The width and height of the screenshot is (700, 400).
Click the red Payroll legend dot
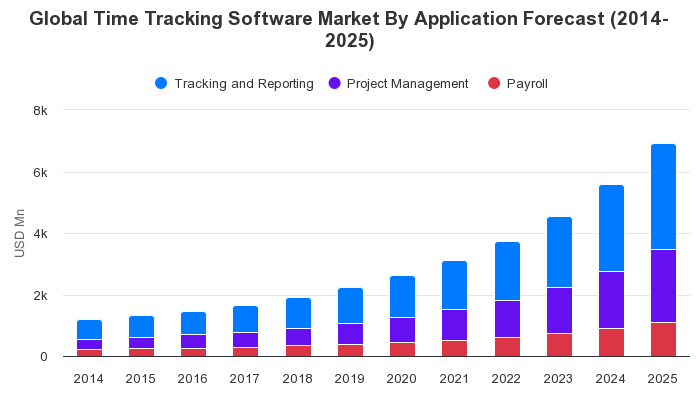point(494,83)
